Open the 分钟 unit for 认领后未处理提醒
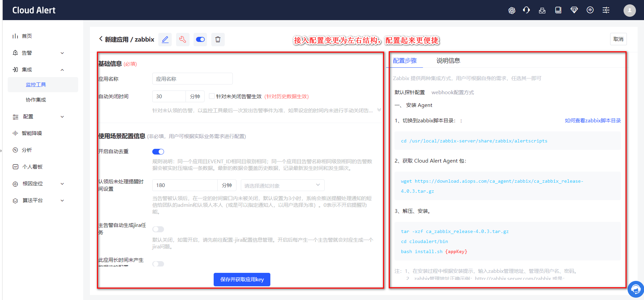The height and width of the screenshot is (300, 644). coord(227,185)
